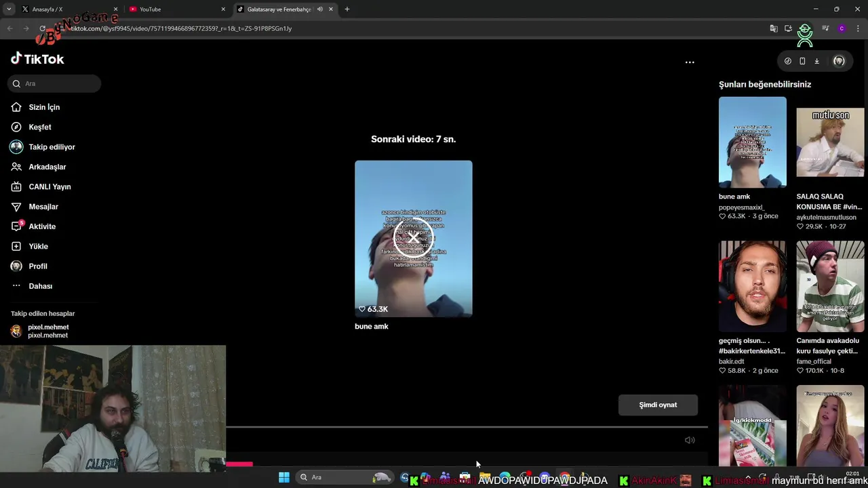
Task: Click the install app icon in address bar
Action: tap(788, 28)
